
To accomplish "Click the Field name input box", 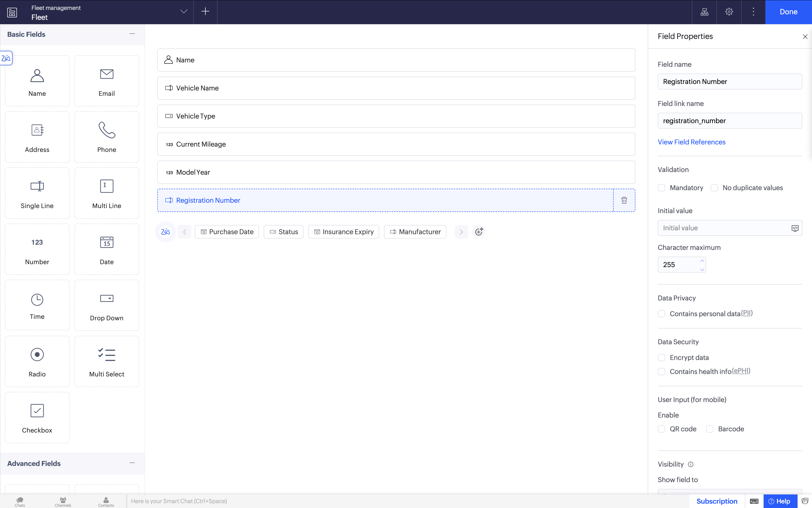I will 730,82.
